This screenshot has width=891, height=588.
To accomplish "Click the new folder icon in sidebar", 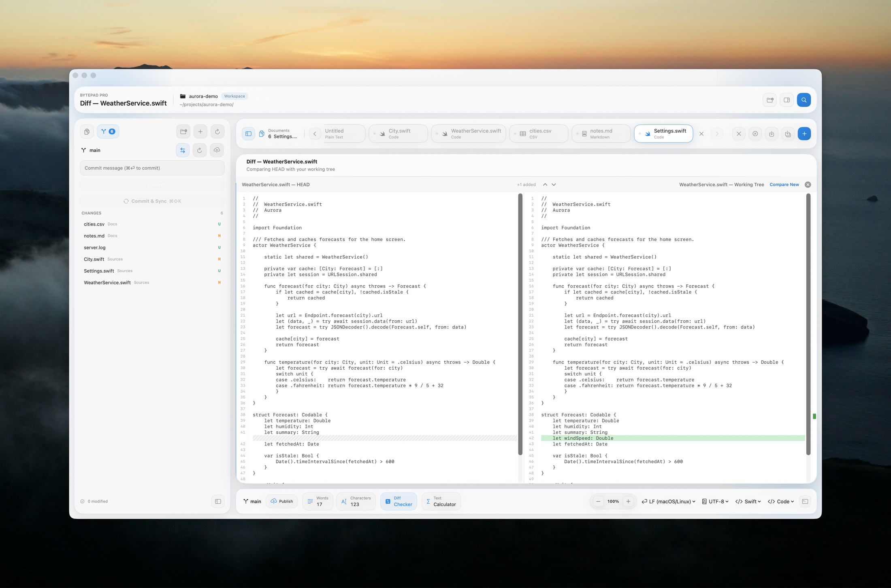I will pos(183,132).
